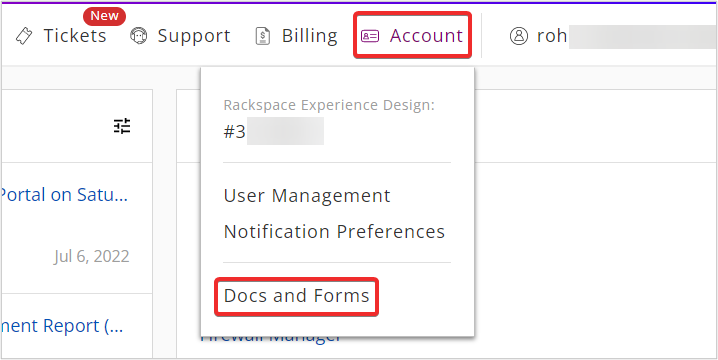This screenshot has width=718, height=360.
Task: Click the red New badge
Action: [104, 16]
